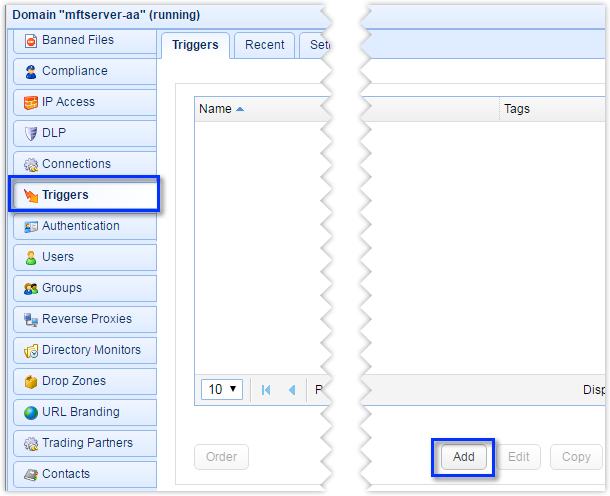Click the Reverse Proxies computers icon
The image size is (610, 496).
pos(31,319)
